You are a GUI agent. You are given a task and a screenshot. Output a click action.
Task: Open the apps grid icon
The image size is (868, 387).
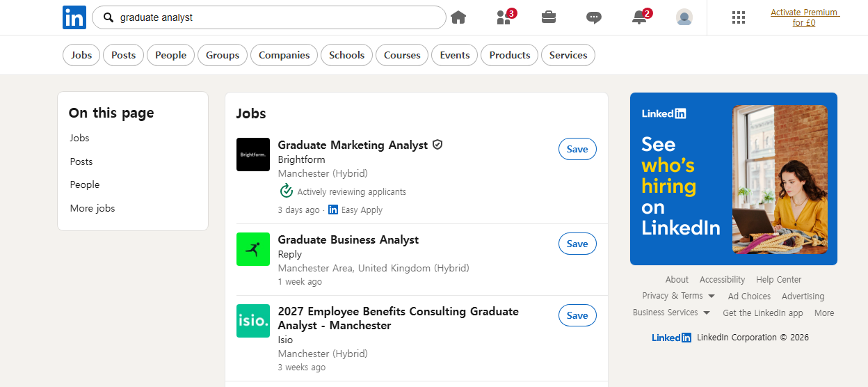coord(739,17)
